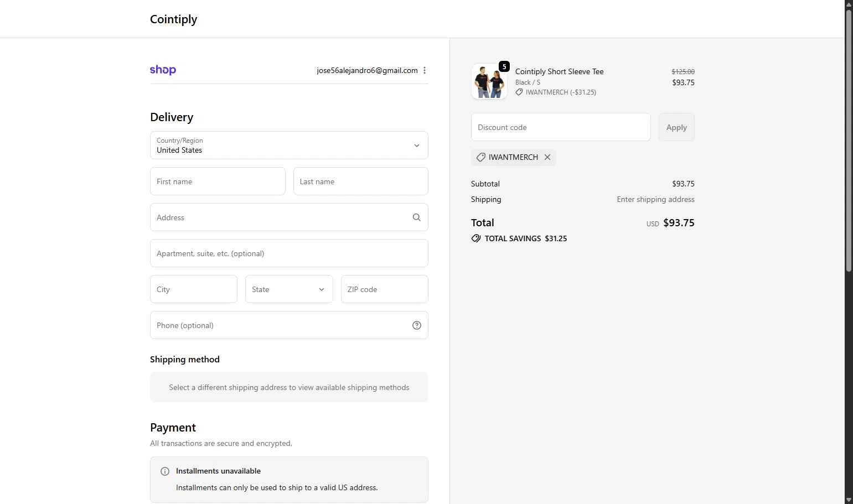This screenshot has width=853, height=504.
Task: Open the account options three-dot menu
Action: pos(425,70)
